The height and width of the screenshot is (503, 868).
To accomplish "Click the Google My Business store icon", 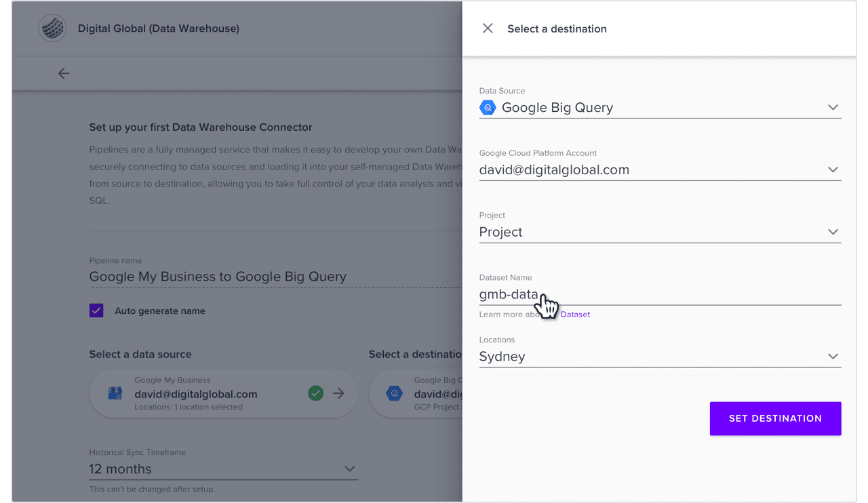I will [x=115, y=394].
